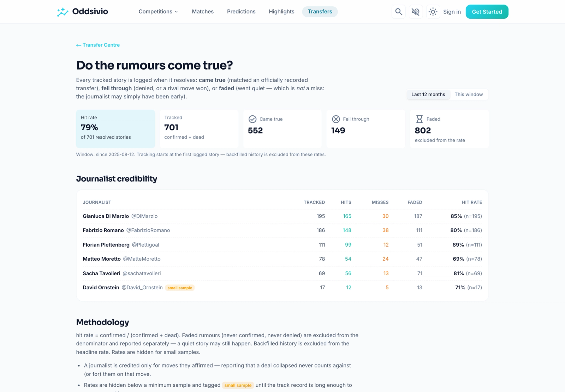The width and height of the screenshot is (565, 392).
Task: Click the JOURNALIST column header
Action: [x=97, y=203]
